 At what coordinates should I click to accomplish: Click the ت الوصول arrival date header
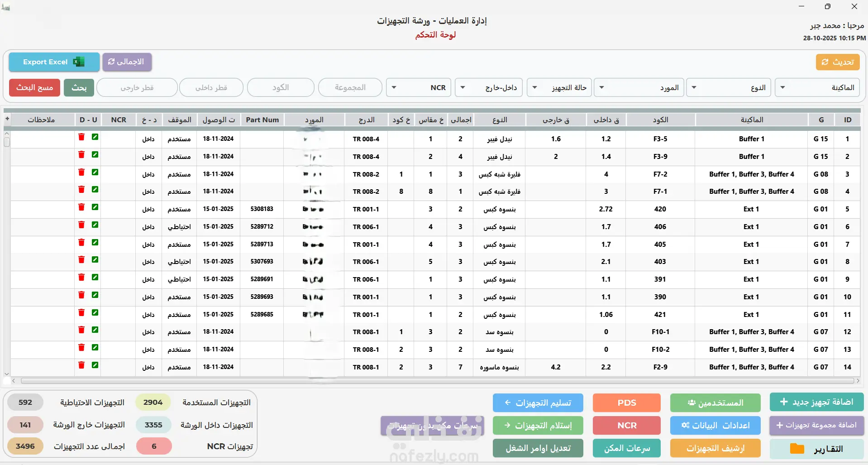pos(219,120)
